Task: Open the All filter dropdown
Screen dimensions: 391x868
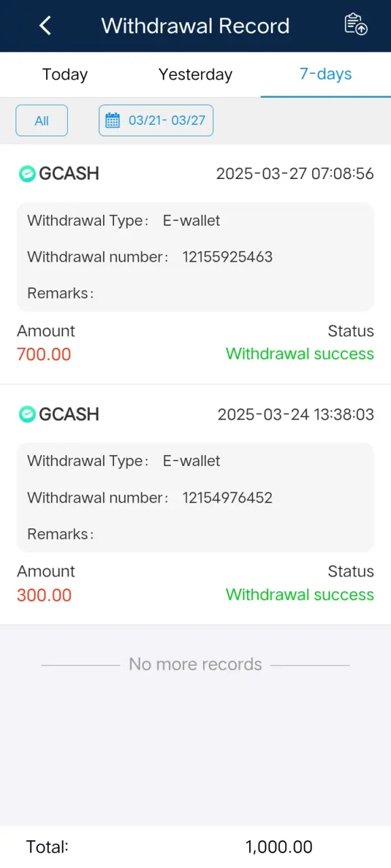Action: coord(42,121)
